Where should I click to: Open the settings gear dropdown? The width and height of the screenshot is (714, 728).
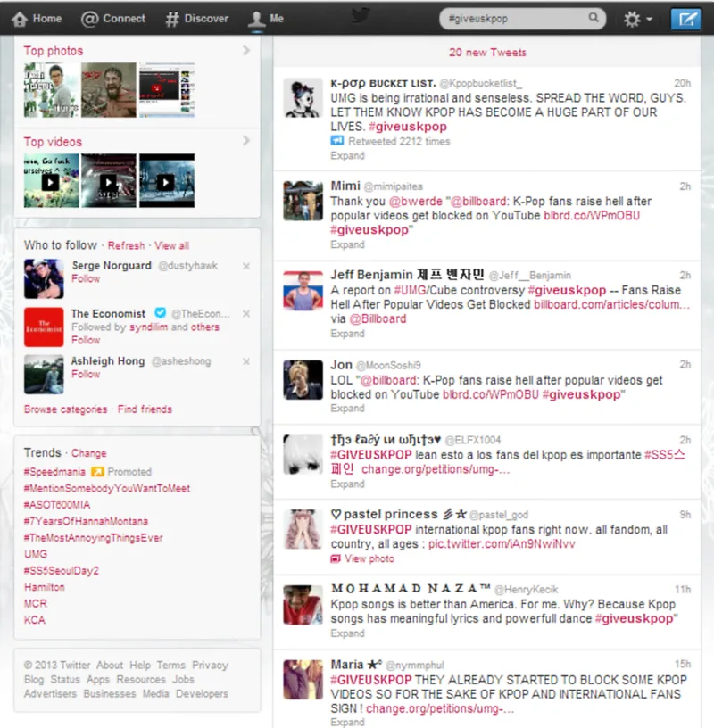[x=637, y=19]
